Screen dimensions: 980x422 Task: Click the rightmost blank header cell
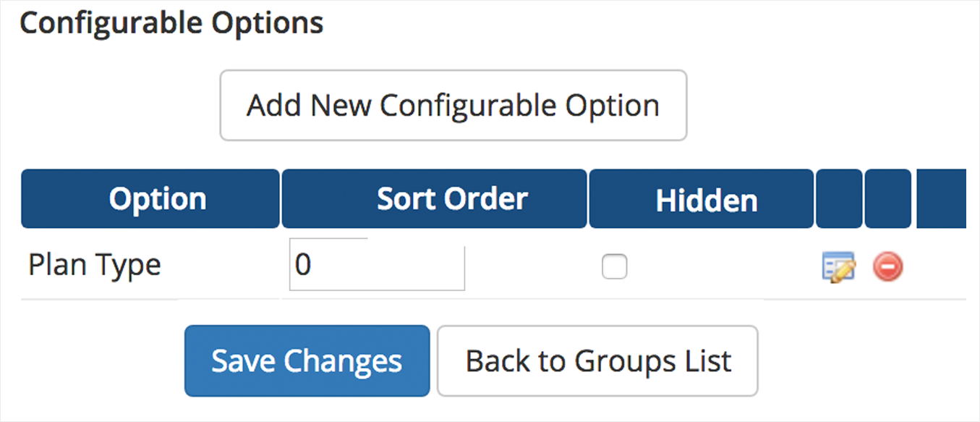[941, 199]
